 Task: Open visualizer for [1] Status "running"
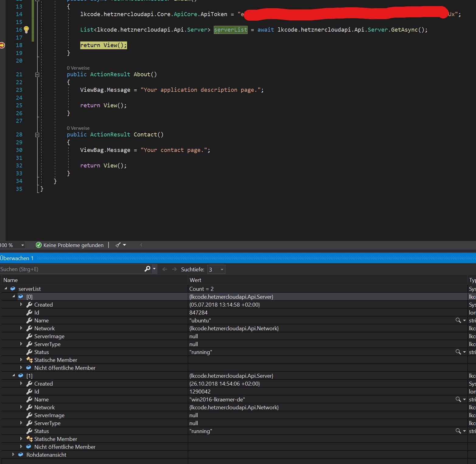458,431
